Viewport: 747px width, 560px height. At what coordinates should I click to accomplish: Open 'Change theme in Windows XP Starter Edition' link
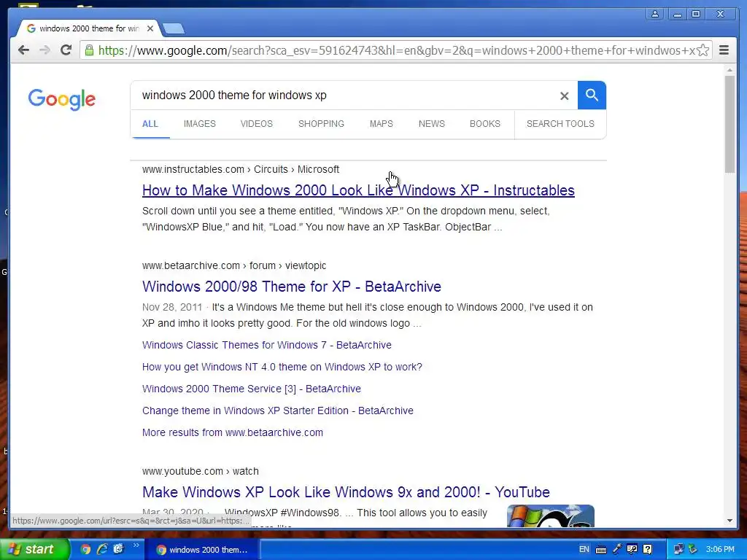[278, 411]
